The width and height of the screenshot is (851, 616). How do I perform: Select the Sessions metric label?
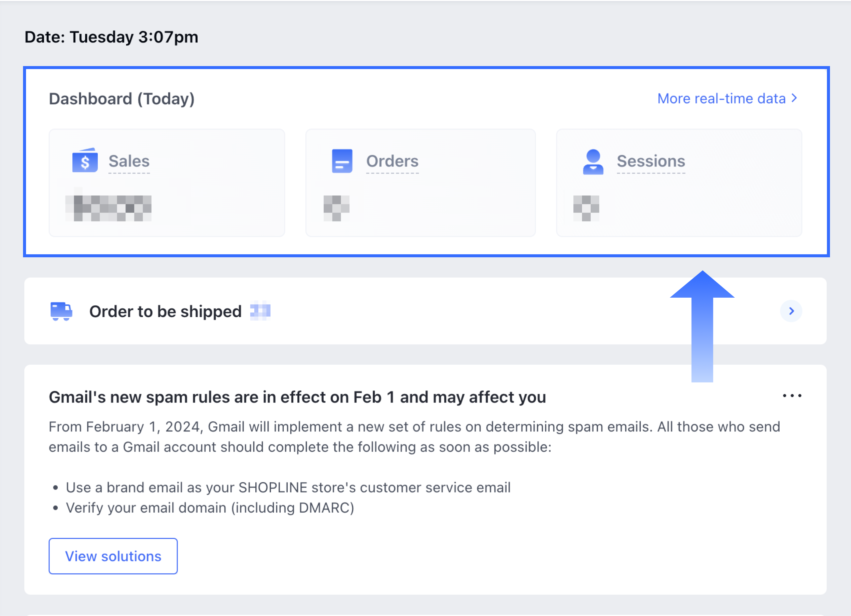click(x=651, y=161)
